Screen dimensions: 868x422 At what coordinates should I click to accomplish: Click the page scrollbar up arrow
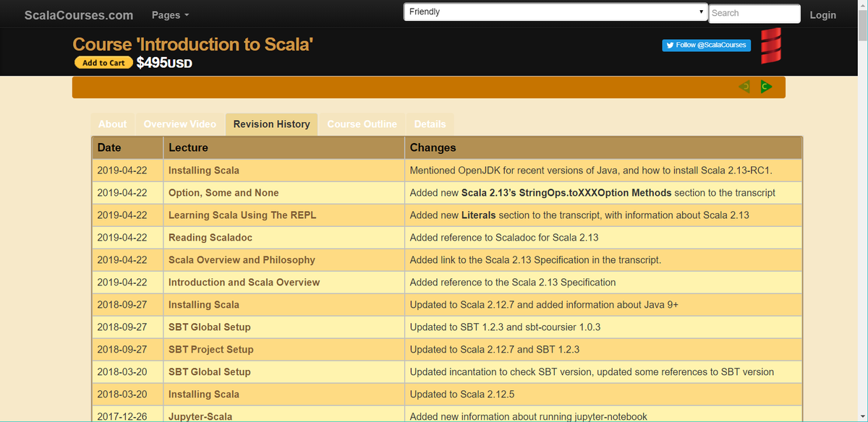[861, 6]
